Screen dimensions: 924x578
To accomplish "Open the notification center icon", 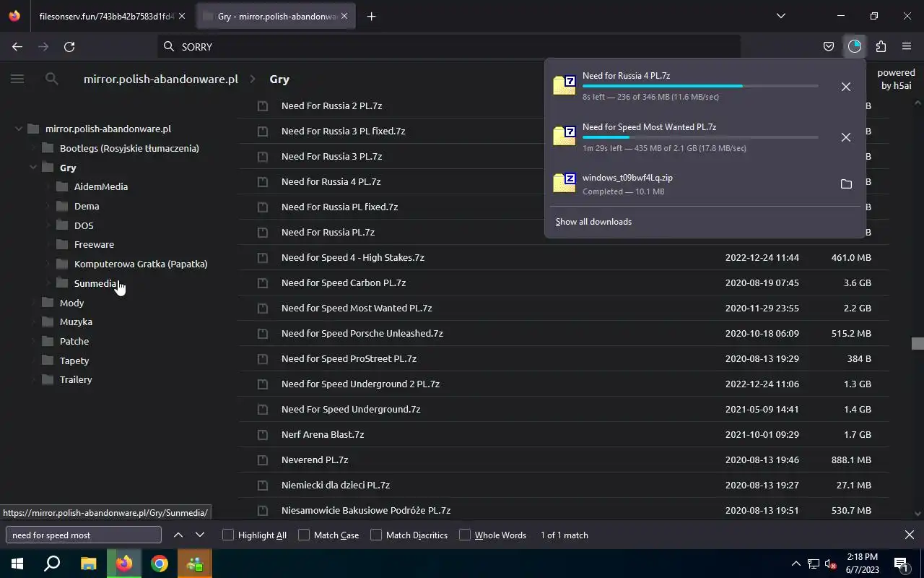I will [901, 564].
